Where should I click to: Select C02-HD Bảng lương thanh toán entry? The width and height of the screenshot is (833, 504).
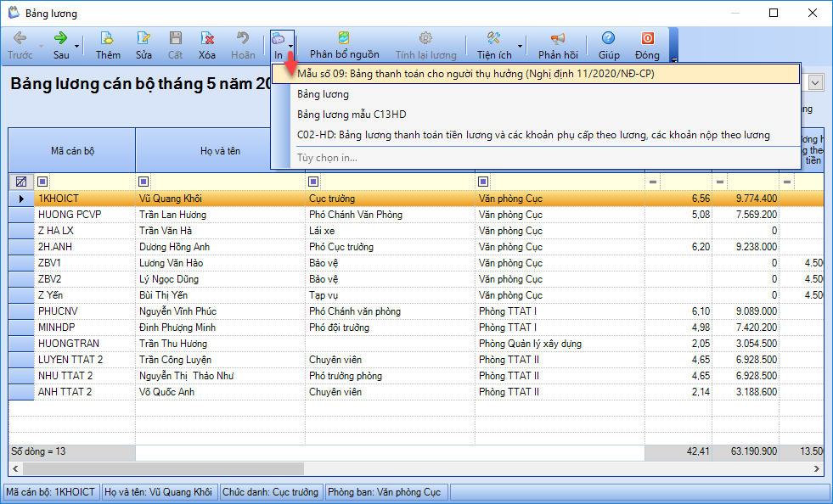click(x=533, y=135)
